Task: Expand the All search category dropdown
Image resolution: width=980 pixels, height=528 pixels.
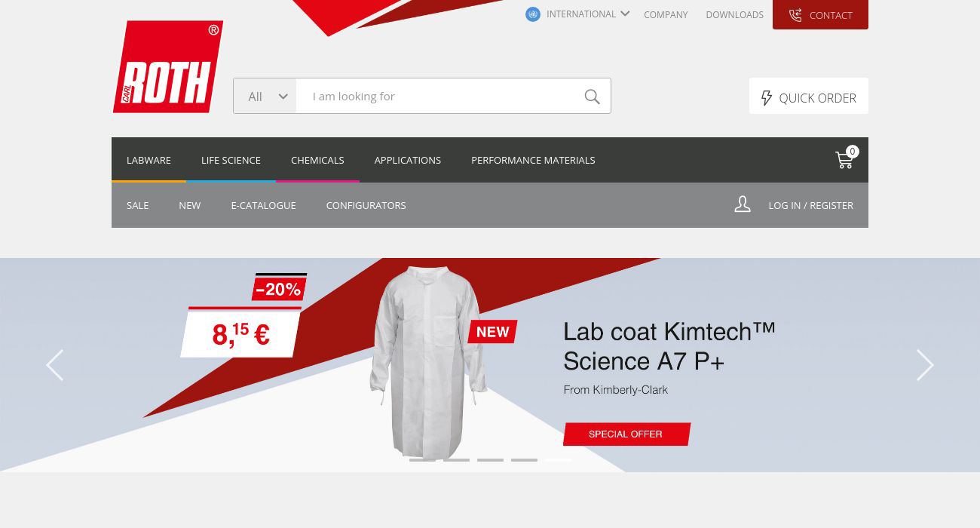Action: tap(265, 96)
